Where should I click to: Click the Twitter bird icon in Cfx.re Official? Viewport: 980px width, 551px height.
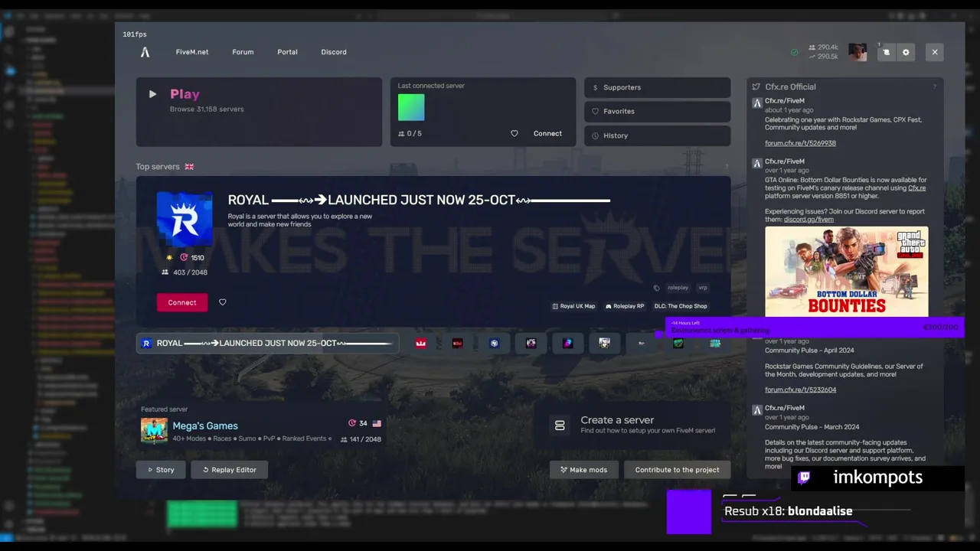[x=756, y=86]
